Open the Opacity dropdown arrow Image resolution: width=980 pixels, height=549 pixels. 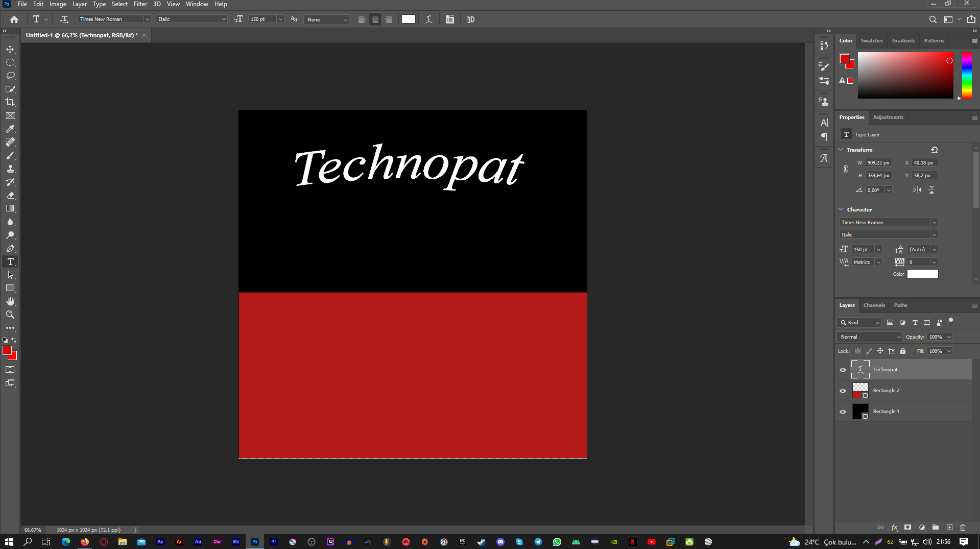[949, 337]
